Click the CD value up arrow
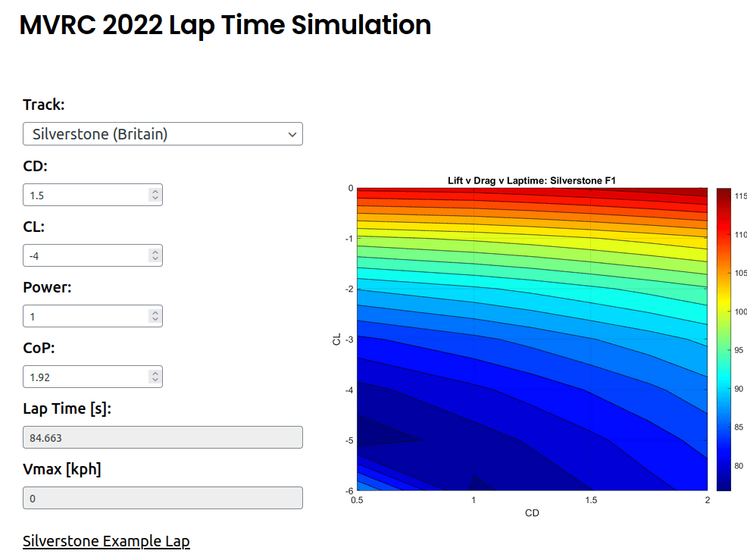The width and height of the screenshot is (747, 560). 155,189
